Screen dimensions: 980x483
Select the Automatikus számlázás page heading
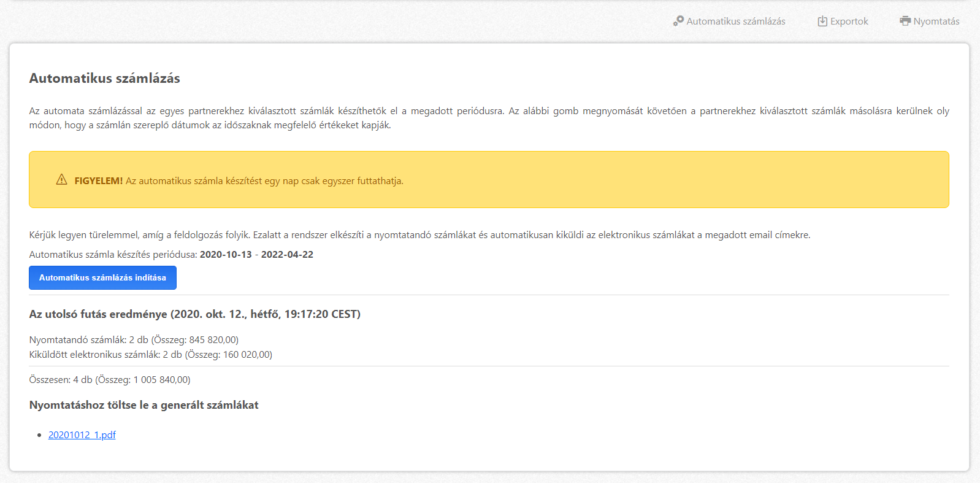[105, 79]
